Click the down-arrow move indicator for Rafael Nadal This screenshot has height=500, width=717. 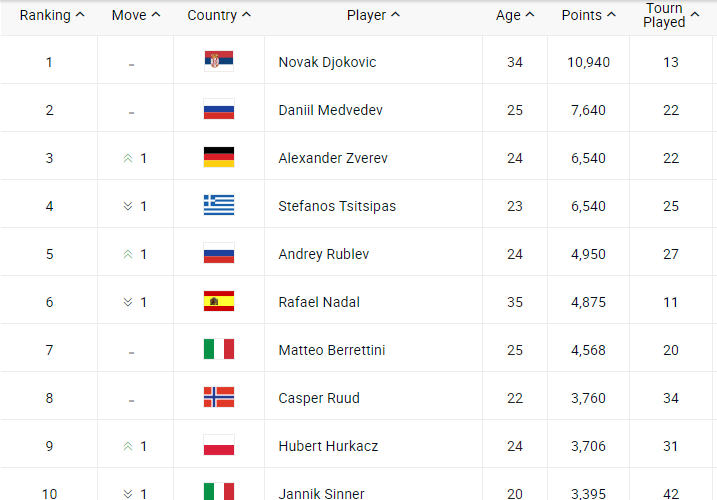(x=128, y=302)
